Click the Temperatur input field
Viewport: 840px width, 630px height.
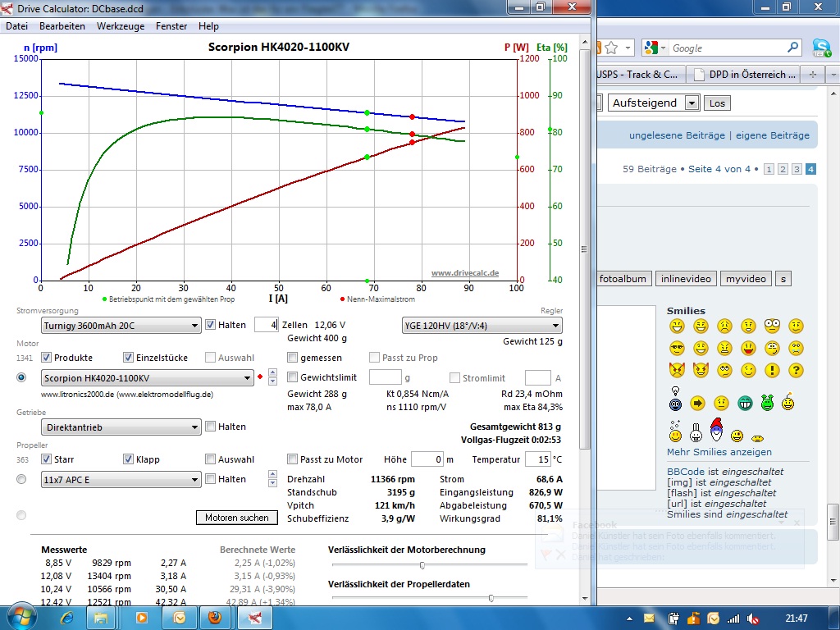537,459
